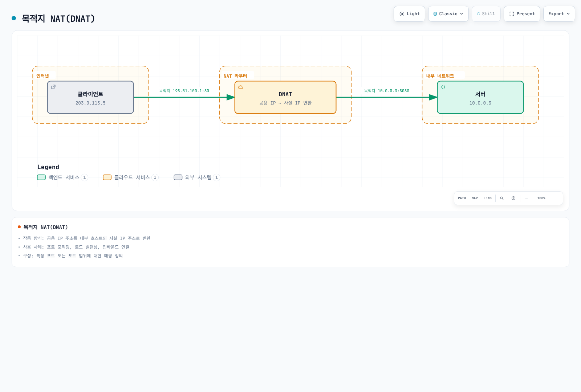Click the cloud icon in DNAT node
This screenshot has height=392, width=581.
pyautogui.click(x=240, y=87)
